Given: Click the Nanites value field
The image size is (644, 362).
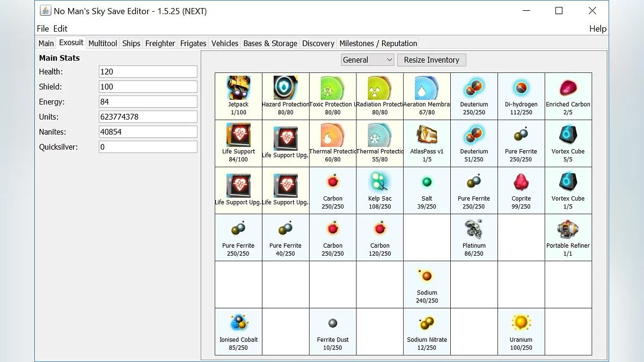Looking at the screenshot, I should 148,131.
